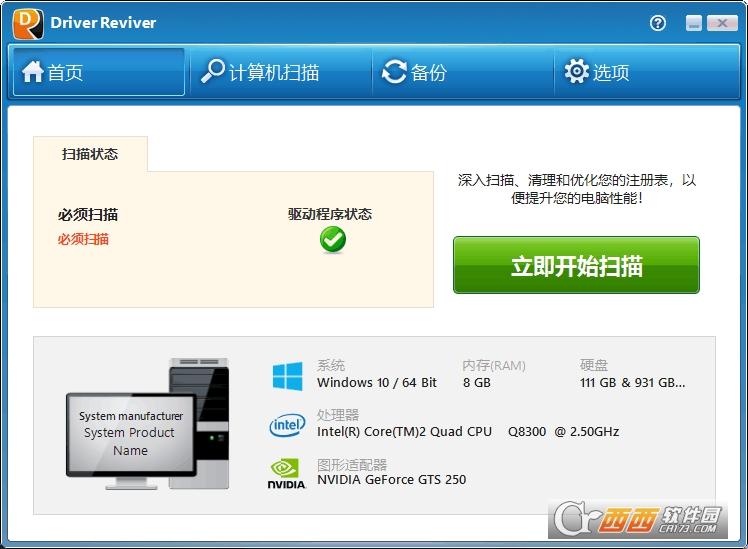Click the 驱动程序状态 label
The image size is (748, 549).
point(330,214)
